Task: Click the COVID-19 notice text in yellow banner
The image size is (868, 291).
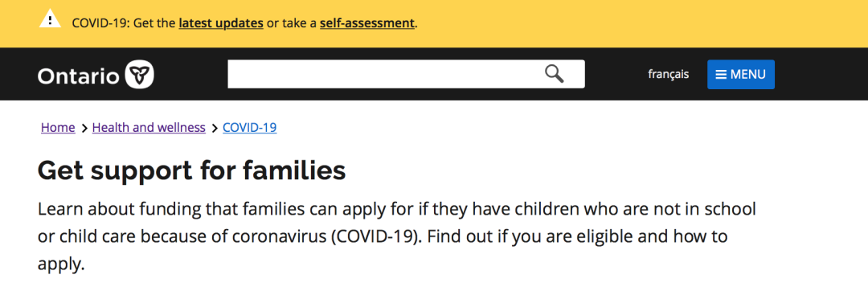Action: pos(244,24)
